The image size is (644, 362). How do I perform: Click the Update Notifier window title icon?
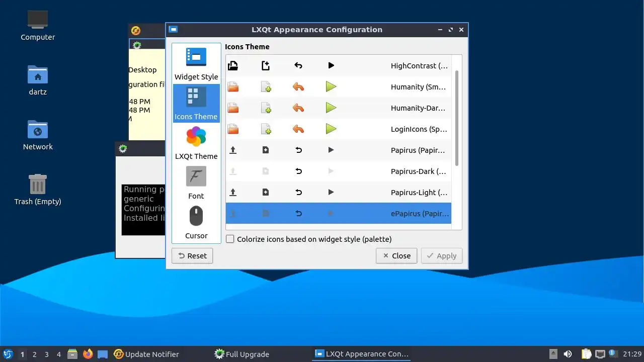click(135, 31)
